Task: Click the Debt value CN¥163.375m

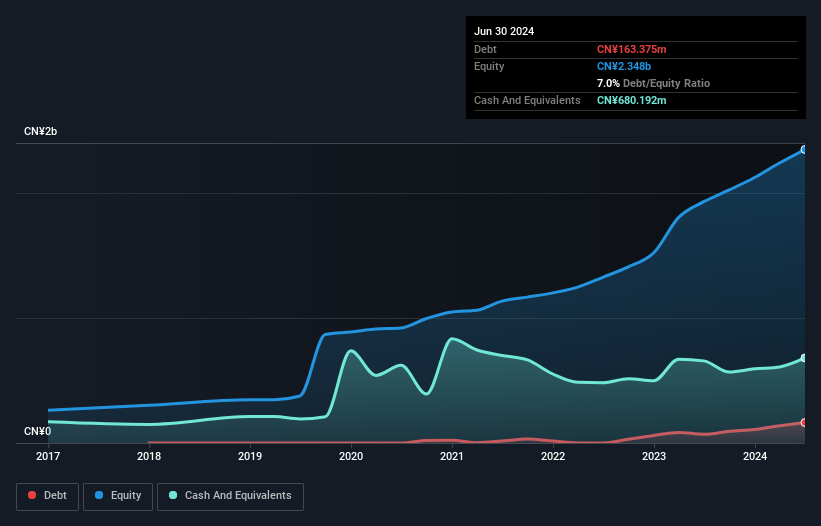Action: (x=631, y=49)
